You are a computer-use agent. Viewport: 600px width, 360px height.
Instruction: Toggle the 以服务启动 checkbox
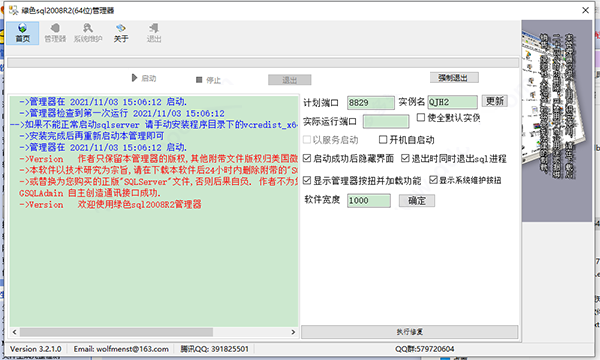click(307, 140)
